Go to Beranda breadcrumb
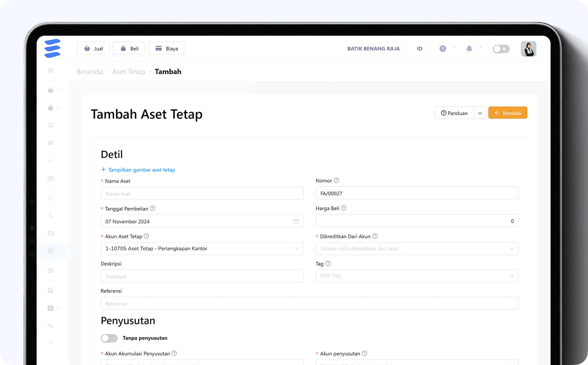 click(x=90, y=72)
